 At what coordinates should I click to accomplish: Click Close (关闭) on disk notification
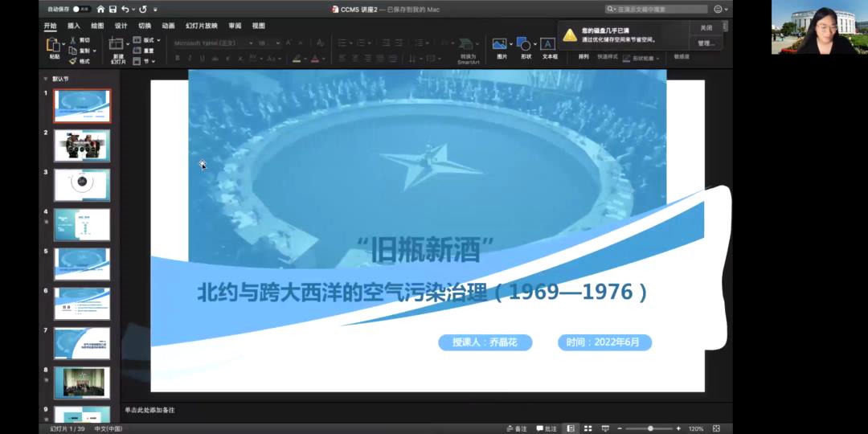(x=706, y=27)
